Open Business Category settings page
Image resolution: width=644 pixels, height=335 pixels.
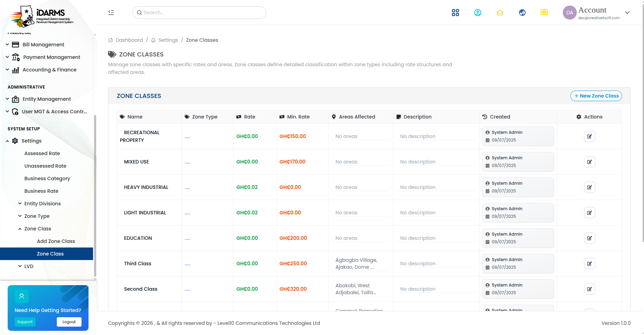47,178
